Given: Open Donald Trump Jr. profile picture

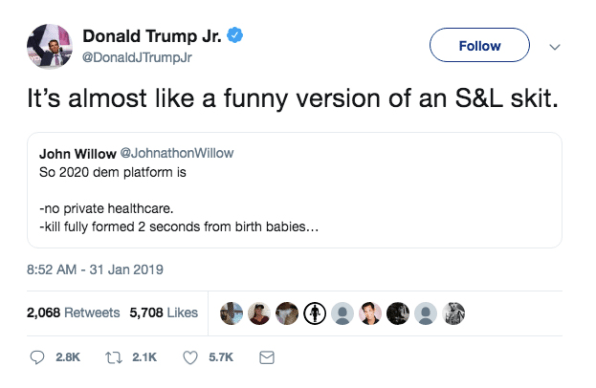Looking at the screenshot, I should coord(49,46).
